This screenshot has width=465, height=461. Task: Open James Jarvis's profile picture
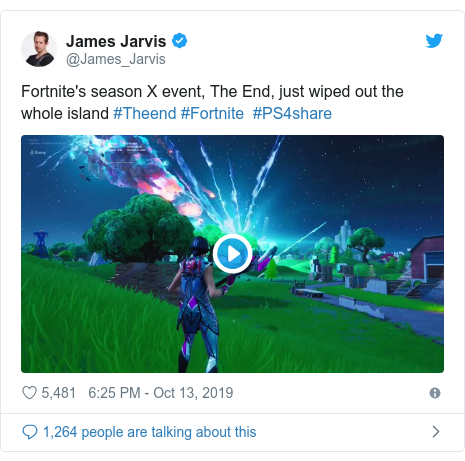point(39,49)
